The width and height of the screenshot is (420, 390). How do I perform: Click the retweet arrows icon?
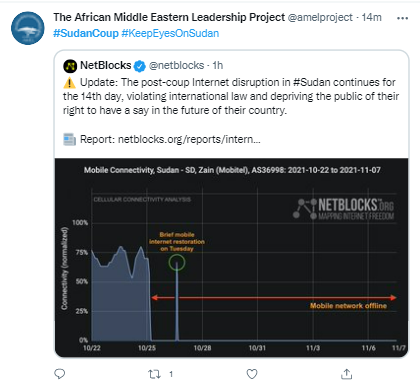tap(154, 374)
